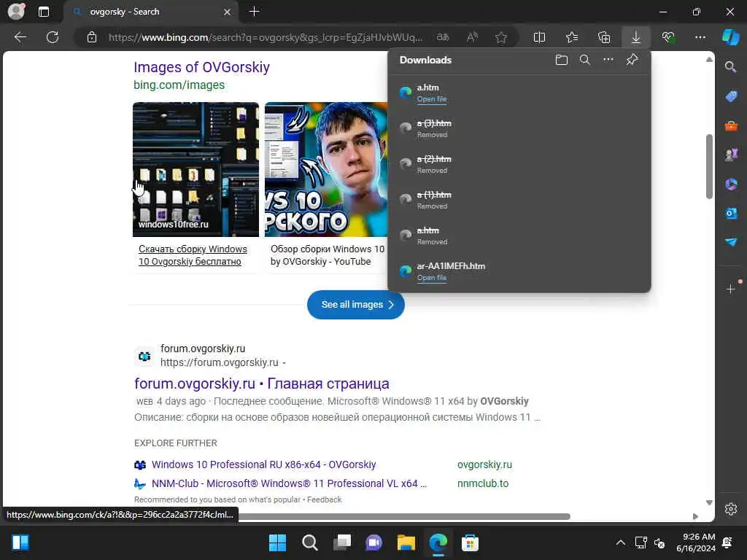Open sidebar Search icon
This screenshot has height=560, width=747.
730,66
